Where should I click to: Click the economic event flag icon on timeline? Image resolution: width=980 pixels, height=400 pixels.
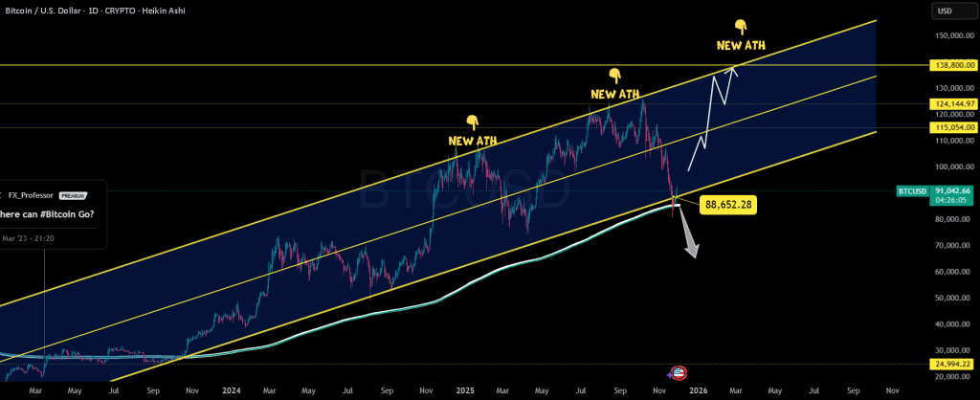coord(678,373)
